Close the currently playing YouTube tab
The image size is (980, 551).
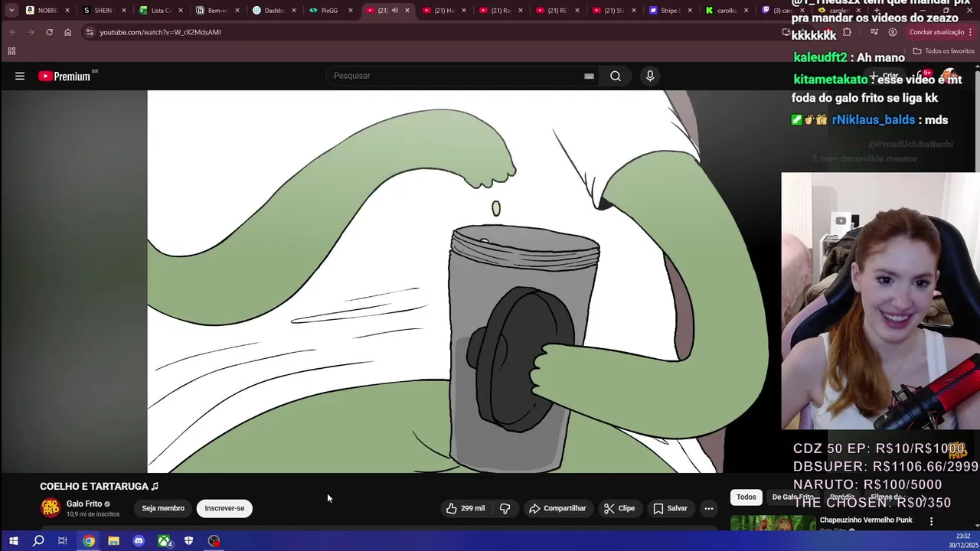click(407, 11)
